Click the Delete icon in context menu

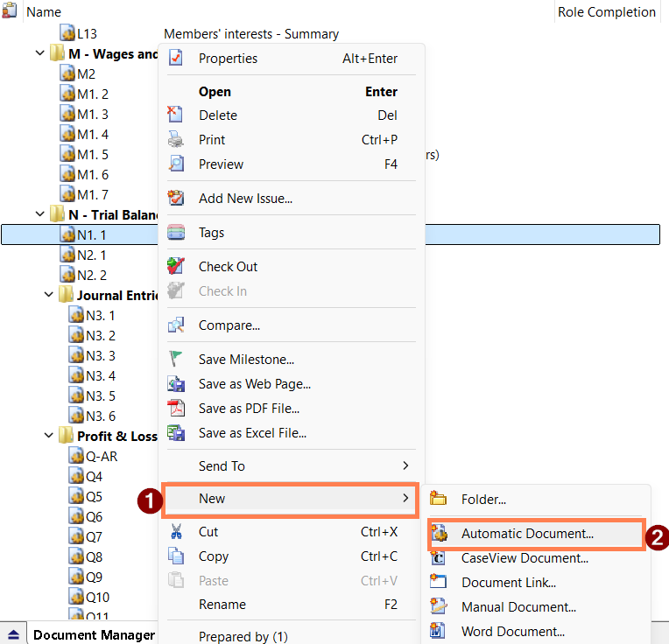coord(176,115)
